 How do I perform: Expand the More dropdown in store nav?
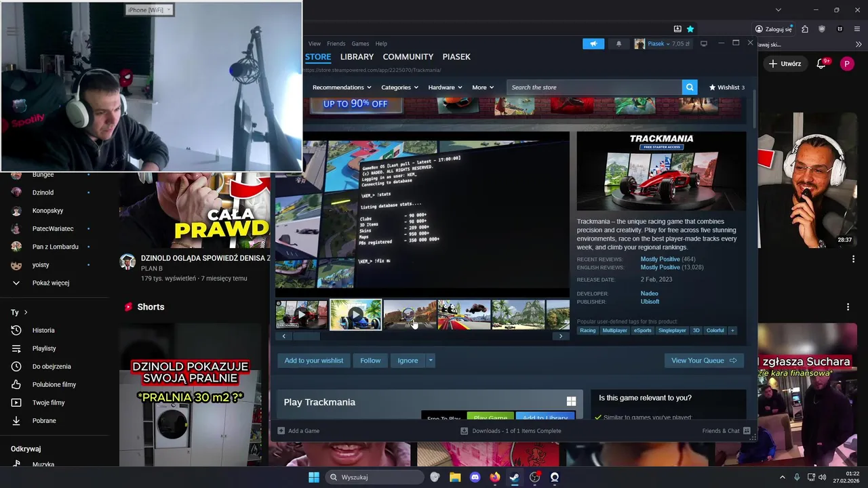pos(483,87)
